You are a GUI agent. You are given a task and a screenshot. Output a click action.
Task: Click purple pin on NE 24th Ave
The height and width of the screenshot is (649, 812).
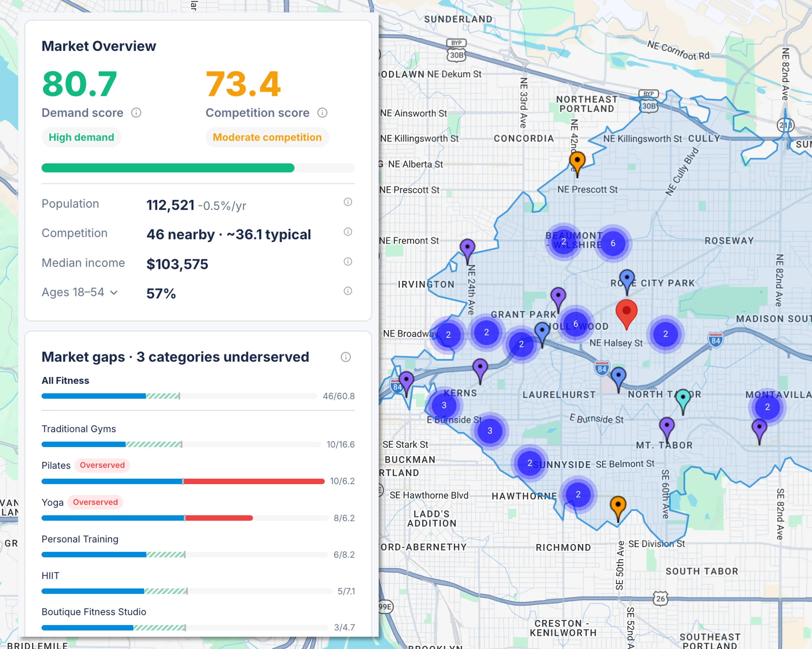click(x=467, y=251)
